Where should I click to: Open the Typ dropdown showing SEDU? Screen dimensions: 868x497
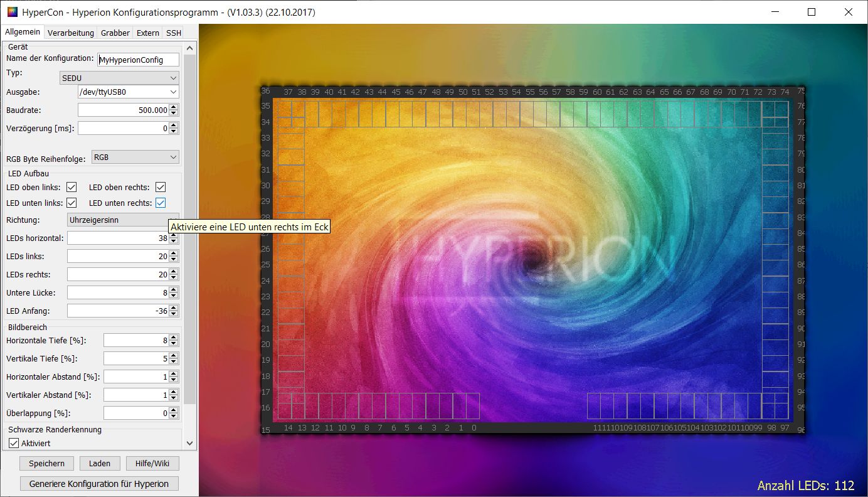(119, 78)
